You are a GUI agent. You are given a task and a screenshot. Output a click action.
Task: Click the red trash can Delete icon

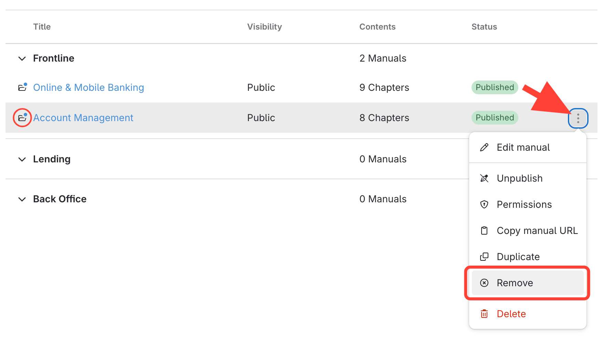pos(484,314)
